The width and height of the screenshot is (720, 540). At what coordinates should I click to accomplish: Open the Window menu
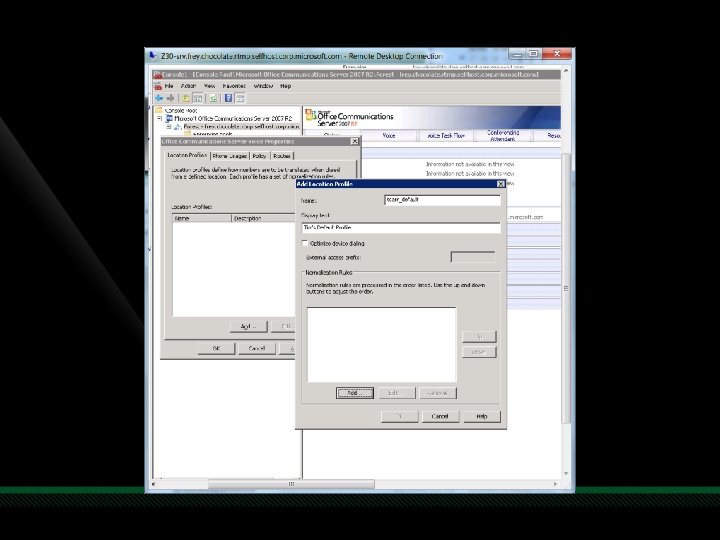tap(263, 86)
